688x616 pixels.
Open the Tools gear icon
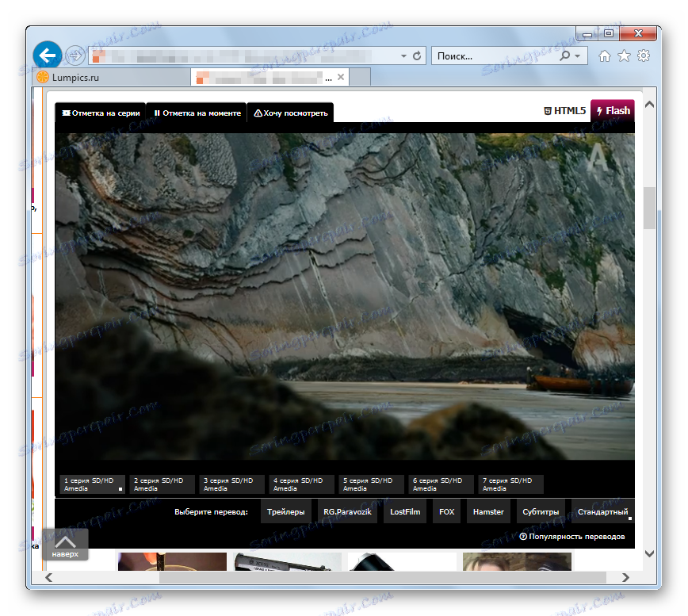[644, 55]
